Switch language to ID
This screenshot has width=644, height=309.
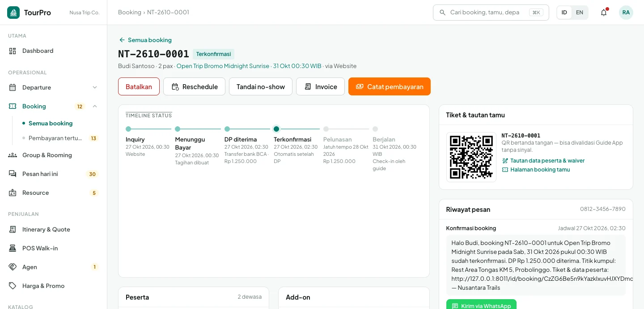(564, 13)
